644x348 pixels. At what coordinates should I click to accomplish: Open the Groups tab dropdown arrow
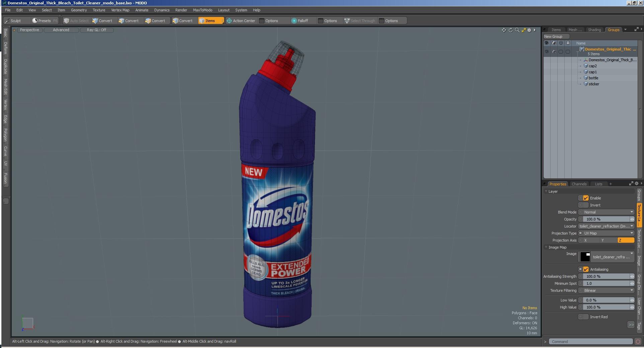pos(625,29)
